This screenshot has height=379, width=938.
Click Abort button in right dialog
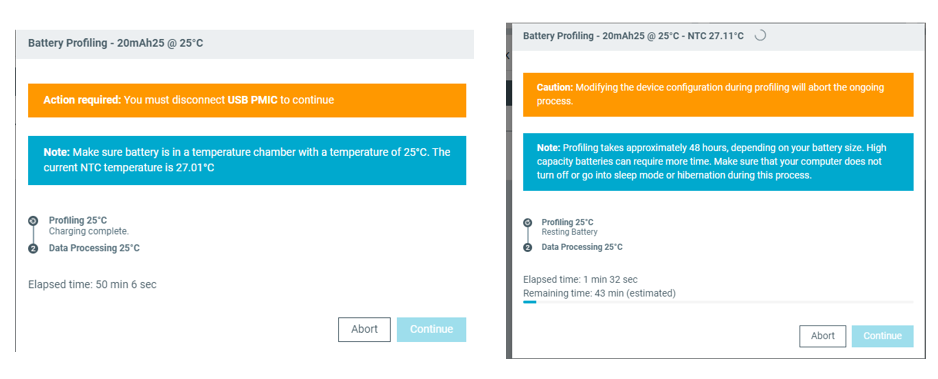[x=823, y=336]
